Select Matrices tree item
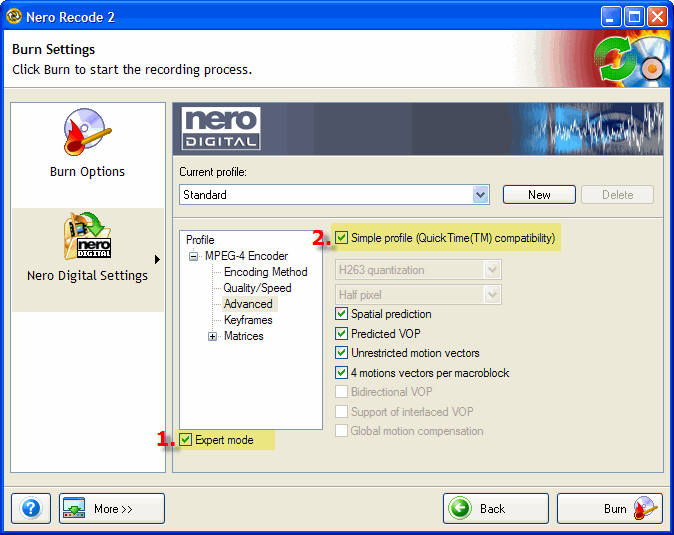This screenshot has width=674, height=535. 243,336
